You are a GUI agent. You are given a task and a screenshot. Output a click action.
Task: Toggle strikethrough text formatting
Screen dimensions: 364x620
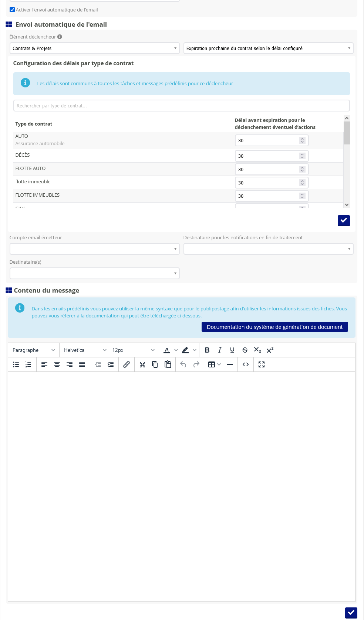[245, 350]
